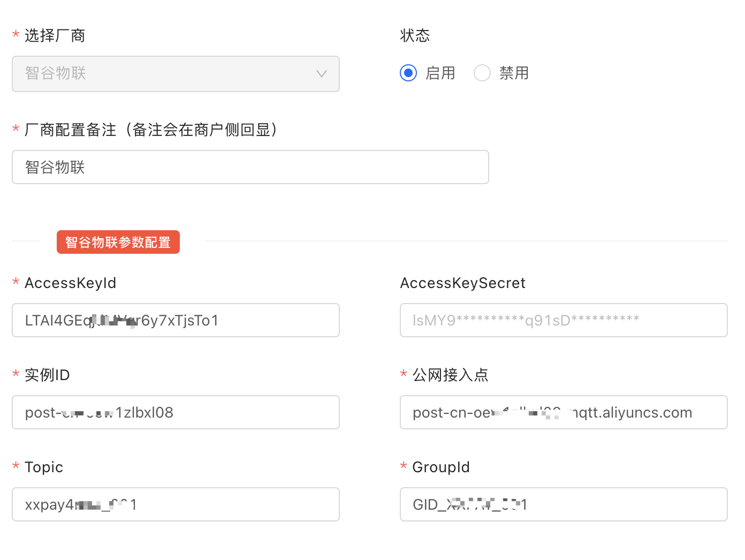745x560 pixels.
Task: Click the AccessKeySecret input field
Action: coord(564,320)
